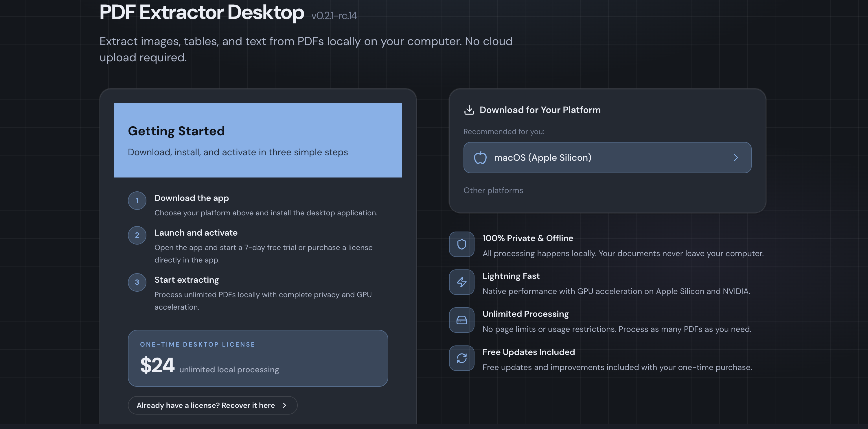868x429 pixels.
Task: Click the download arrow icon beside Download for Your Platform
Action: (469, 110)
